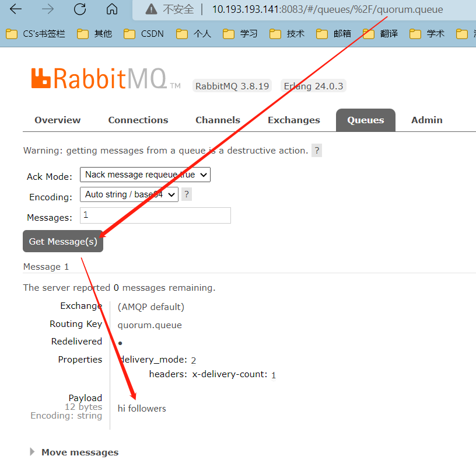Image resolution: width=476 pixels, height=463 pixels.
Task: Open help for destructive action warning
Action: pos(317,151)
